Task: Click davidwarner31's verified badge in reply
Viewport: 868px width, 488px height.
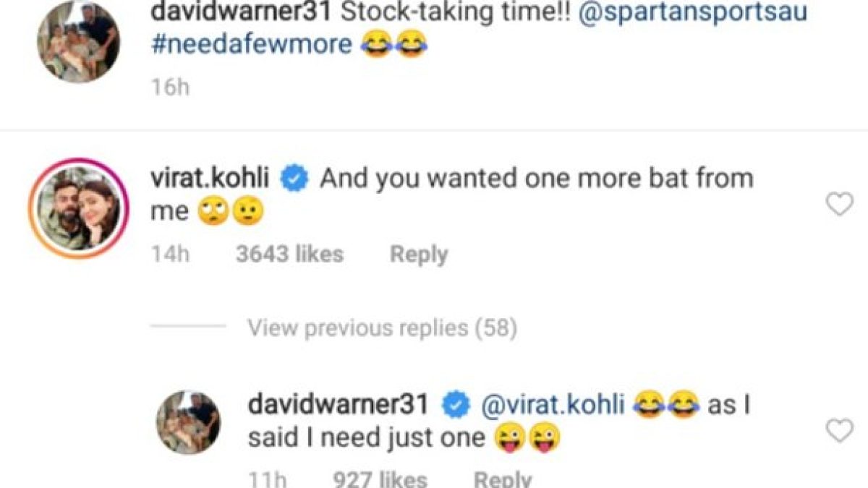Action: tap(456, 406)
